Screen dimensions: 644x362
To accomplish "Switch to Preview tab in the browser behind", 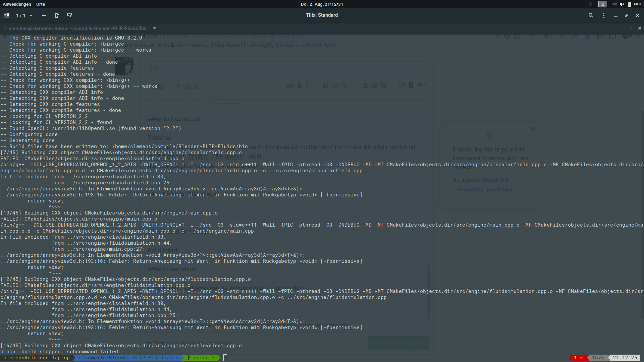I will pyautogui.click(x=187, y=87).
